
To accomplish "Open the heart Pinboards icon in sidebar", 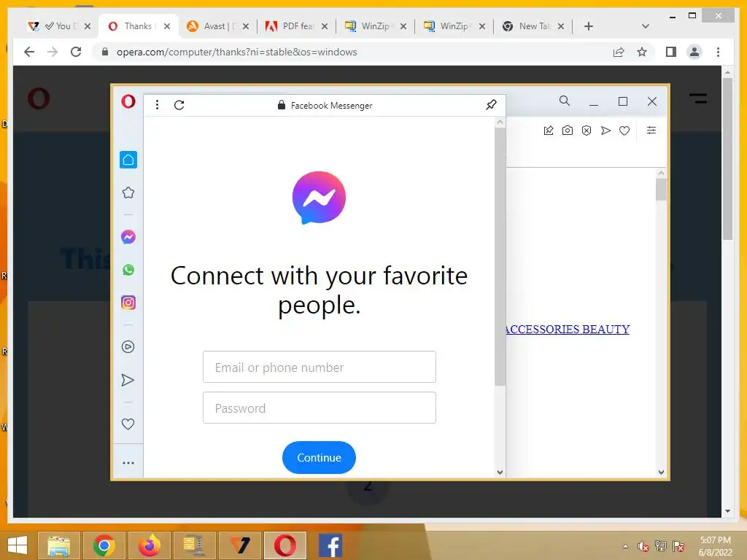I will click(x=128, y=424).
